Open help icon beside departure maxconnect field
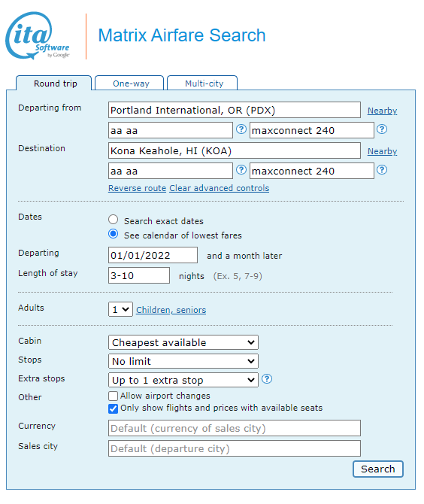 coord(382,129)
